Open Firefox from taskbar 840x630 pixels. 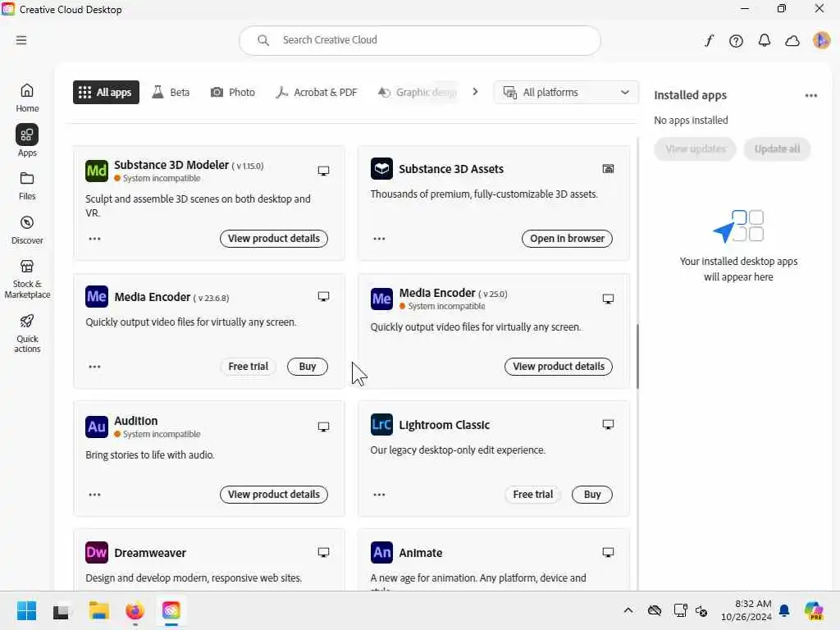tap(135, 610)
